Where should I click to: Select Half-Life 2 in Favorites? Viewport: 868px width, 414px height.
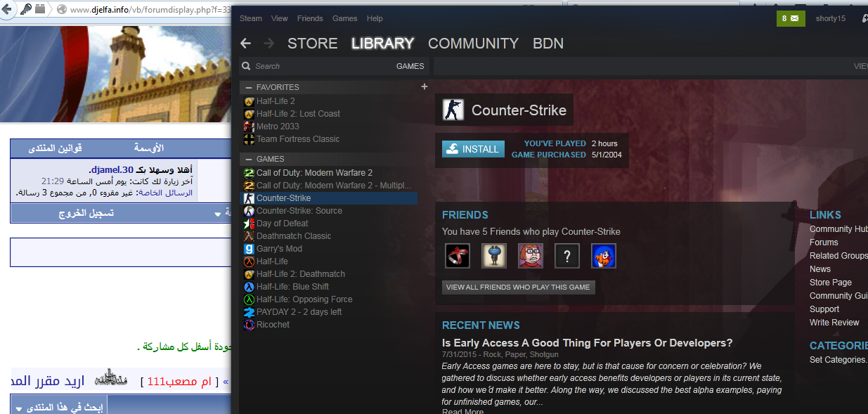[x=276, y=101]
